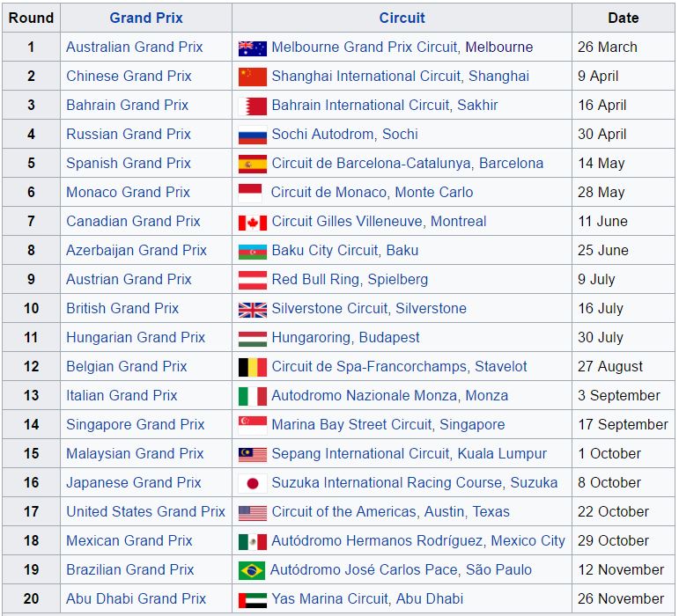Follow the Autodromo Nazionale Monza link
This screenshot has width=679, height=616.
365,395
